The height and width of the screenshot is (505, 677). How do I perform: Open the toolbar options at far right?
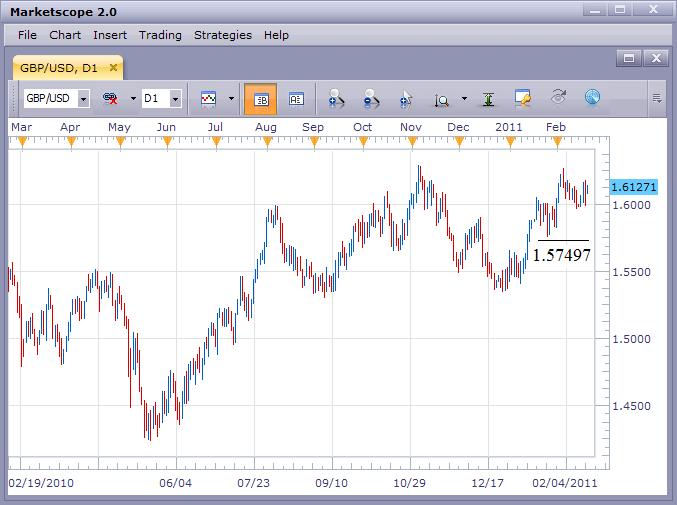tap(657, 98)
